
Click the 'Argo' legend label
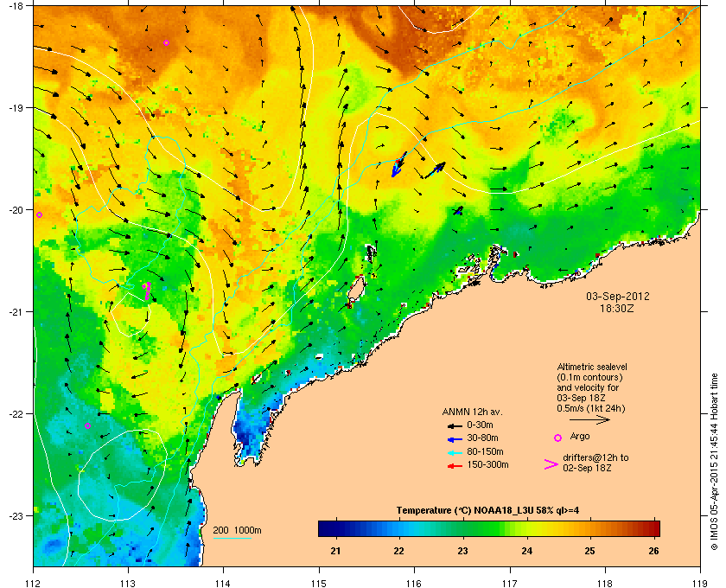pyautogui.click(x=580, y=437)
